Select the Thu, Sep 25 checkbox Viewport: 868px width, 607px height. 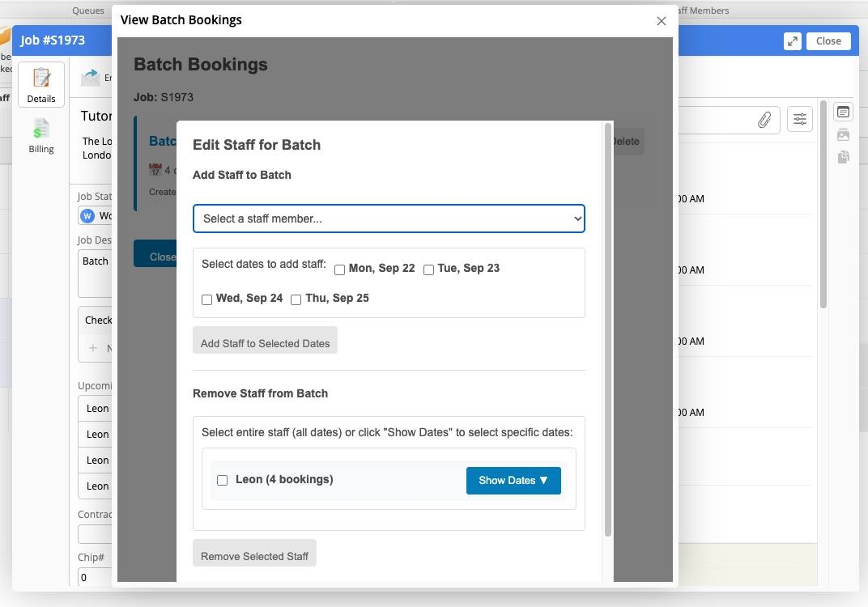coord(296,299)
